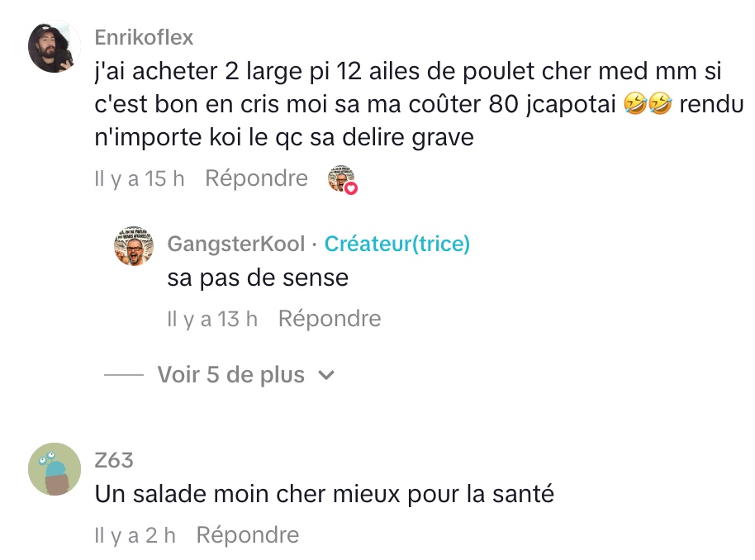Click the "Il y a 13 h" timestamp

point(212,319)
